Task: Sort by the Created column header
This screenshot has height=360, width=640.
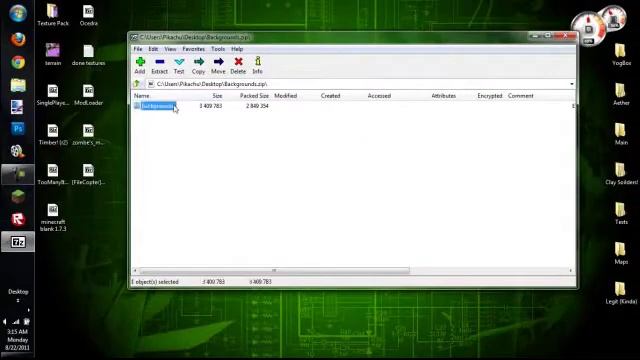Action: click(330, 96)
